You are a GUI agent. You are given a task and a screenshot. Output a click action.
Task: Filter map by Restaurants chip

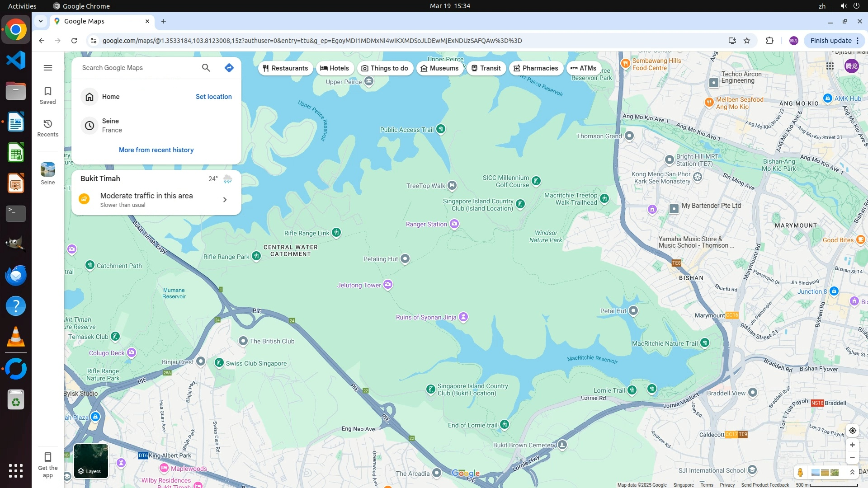(x=285, y=68)
